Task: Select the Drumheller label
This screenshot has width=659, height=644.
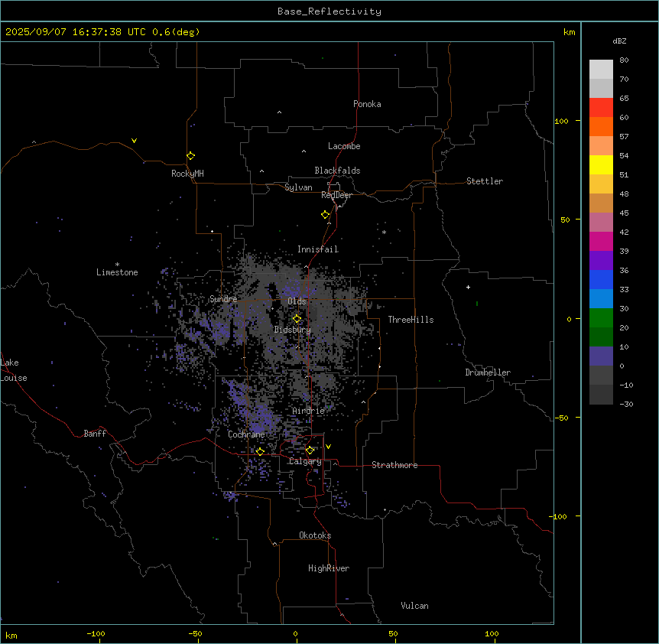Action: click(x=488, y=372)
